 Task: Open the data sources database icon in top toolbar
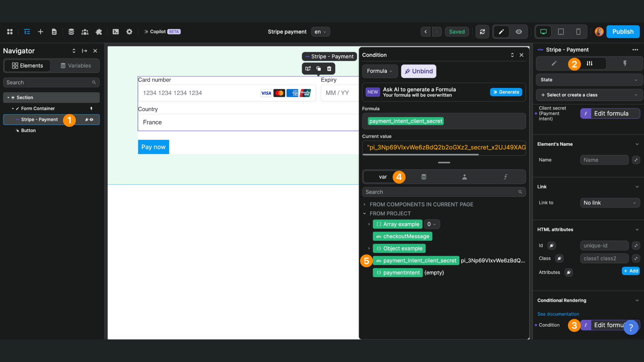71,32
